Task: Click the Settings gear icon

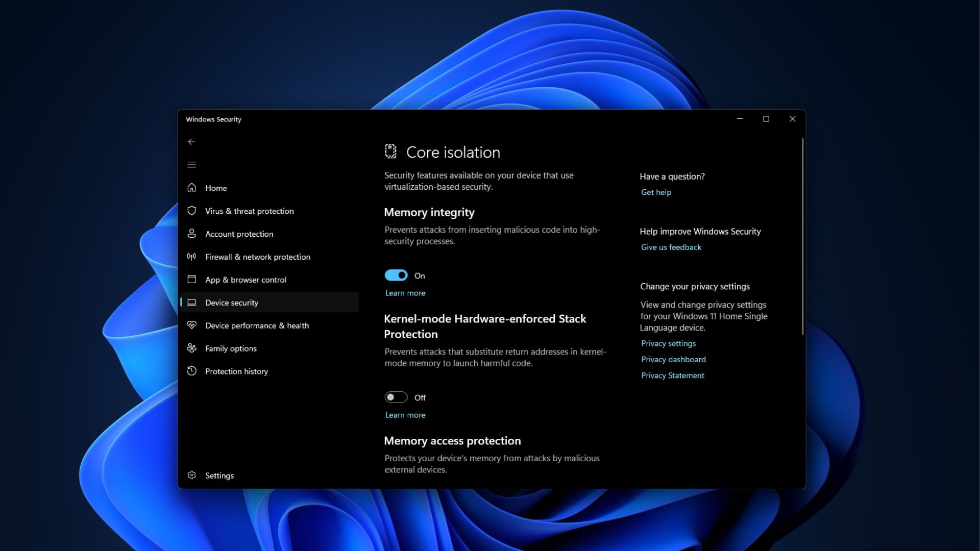Action: tap(191, 475)
